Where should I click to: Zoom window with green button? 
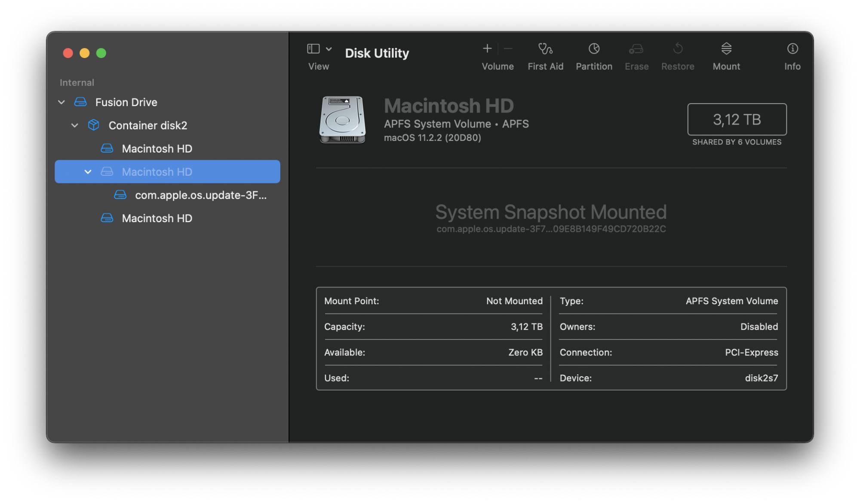(x=101, y=53)
